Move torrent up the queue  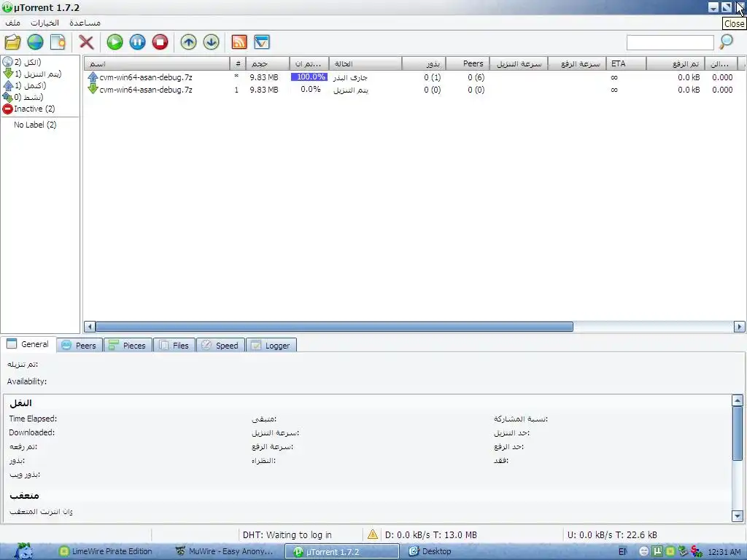point(189,42)
